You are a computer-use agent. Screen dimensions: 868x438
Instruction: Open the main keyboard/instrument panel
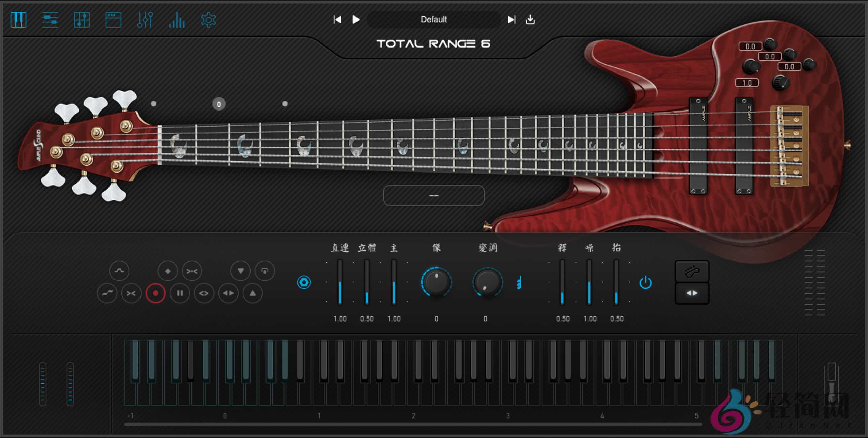point(19,20)
